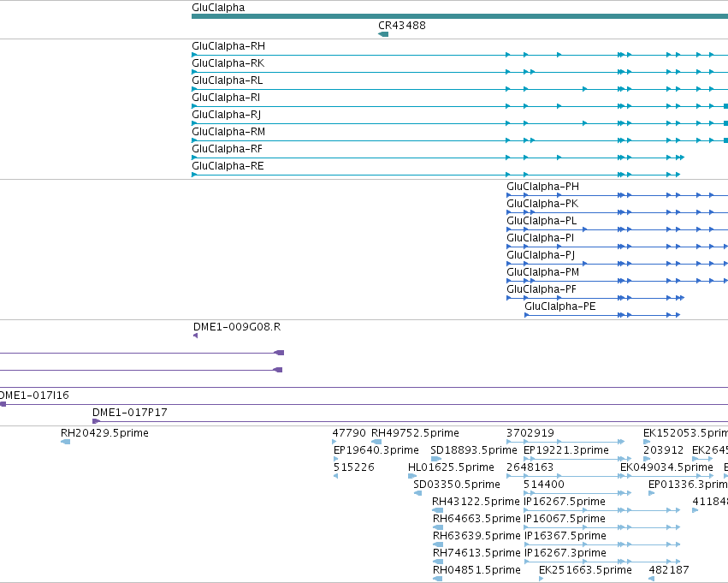Select the SD03350.5prime EST label
This screenshot has height=583, width=728.
(x=457, y=485)
